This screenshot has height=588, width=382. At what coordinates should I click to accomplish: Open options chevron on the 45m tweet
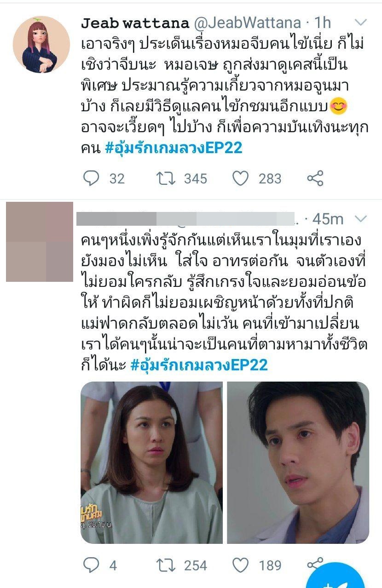[362, 219]
